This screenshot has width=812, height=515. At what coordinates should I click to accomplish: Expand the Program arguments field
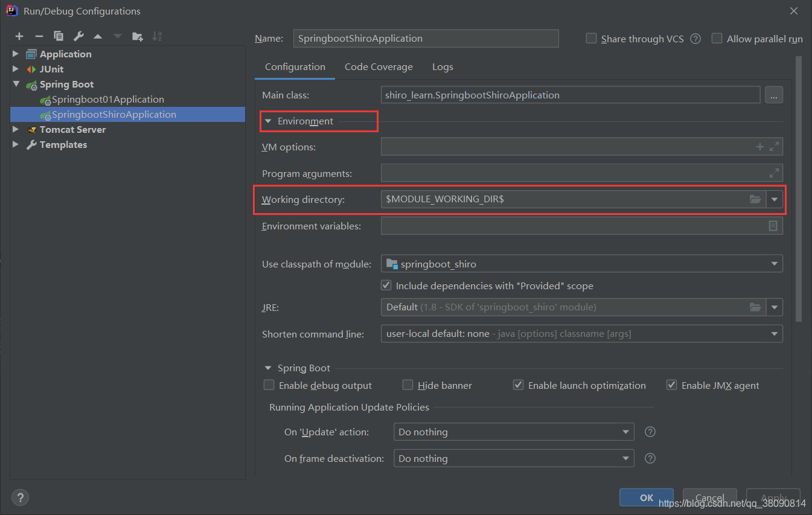tap(775, 173)
